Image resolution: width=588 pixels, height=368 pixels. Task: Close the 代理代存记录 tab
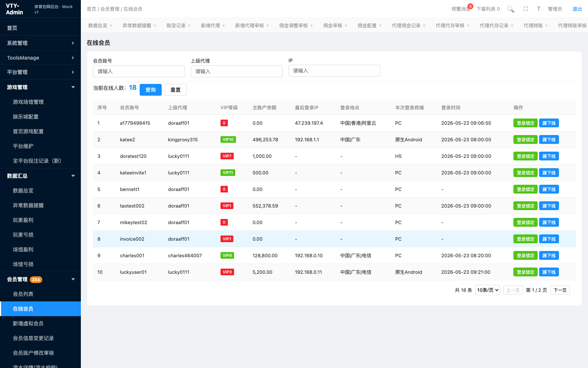512,25
